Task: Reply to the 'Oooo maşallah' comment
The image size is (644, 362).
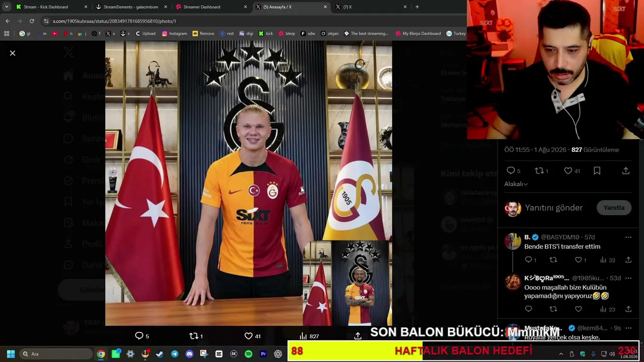Action: [x=528, y=309]
